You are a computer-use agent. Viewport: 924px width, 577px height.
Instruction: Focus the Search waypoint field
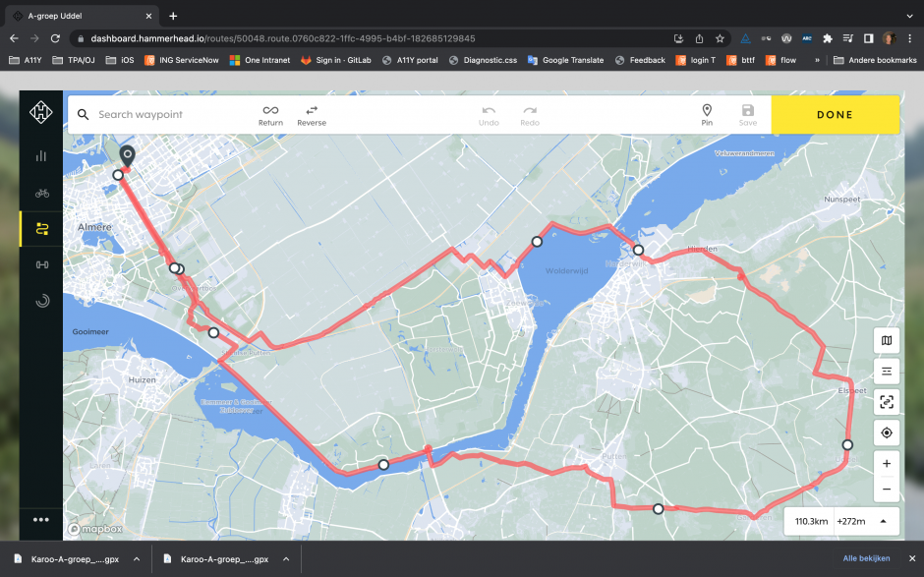[x=171, y=114]
